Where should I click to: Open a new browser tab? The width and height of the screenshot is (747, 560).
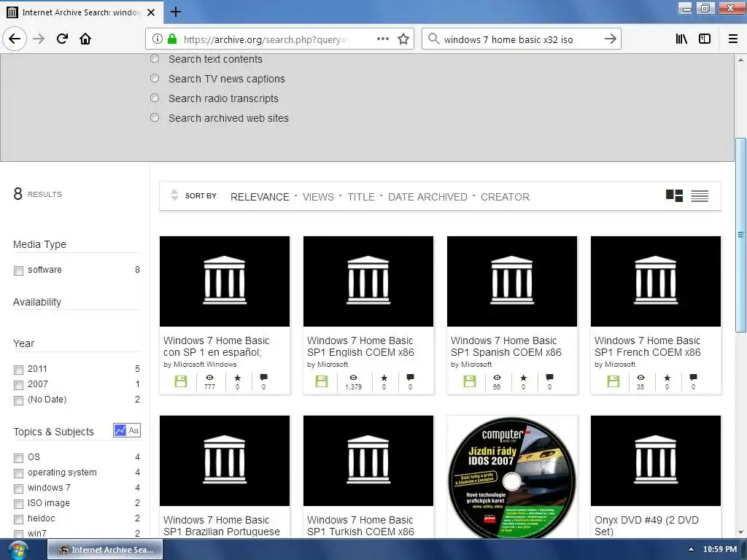coord(175,12)
